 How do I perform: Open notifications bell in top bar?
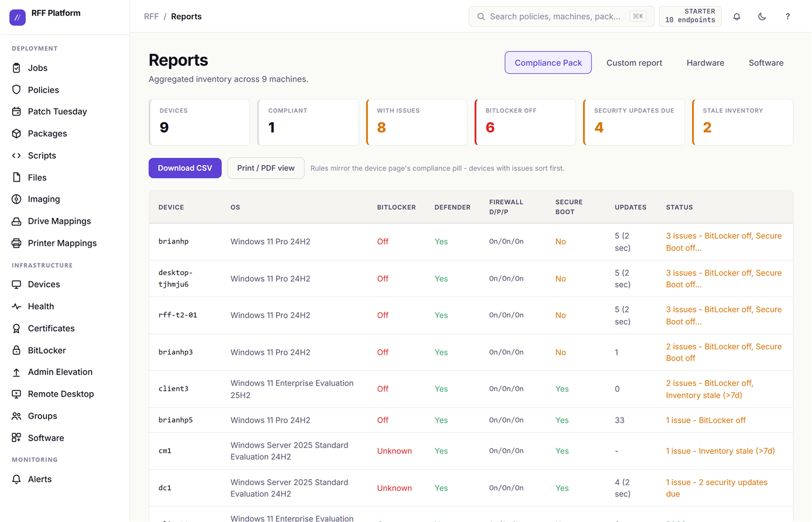click(x=737, y=16)
